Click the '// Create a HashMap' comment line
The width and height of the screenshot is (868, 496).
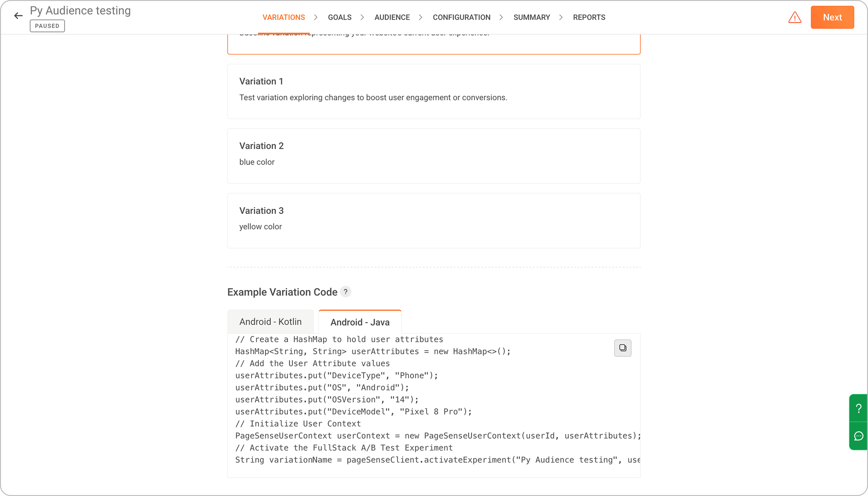(339, 339)
